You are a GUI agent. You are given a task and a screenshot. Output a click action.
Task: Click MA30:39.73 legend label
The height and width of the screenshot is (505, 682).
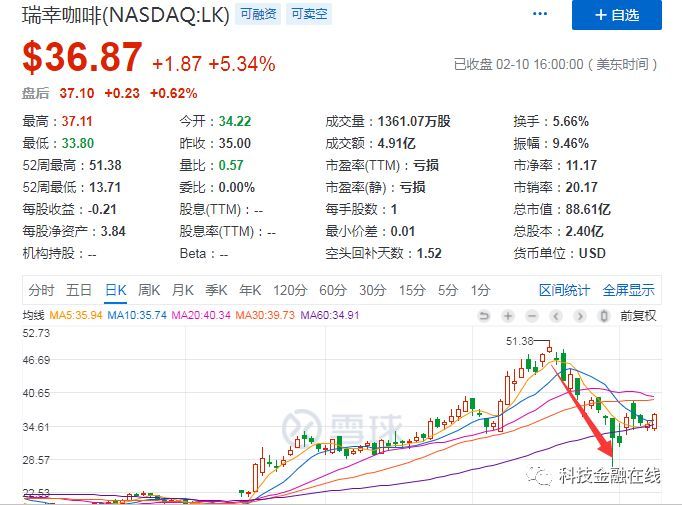[x=265, y=315]
